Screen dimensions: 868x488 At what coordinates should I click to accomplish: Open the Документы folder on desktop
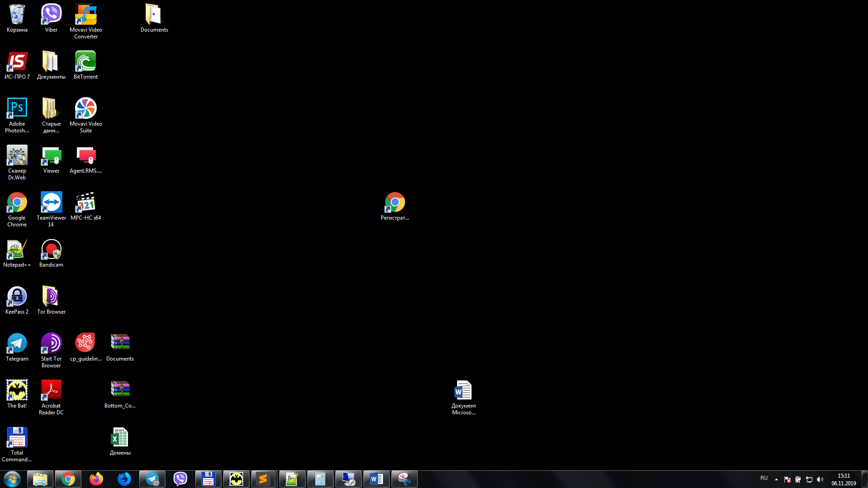coord(51,65)
